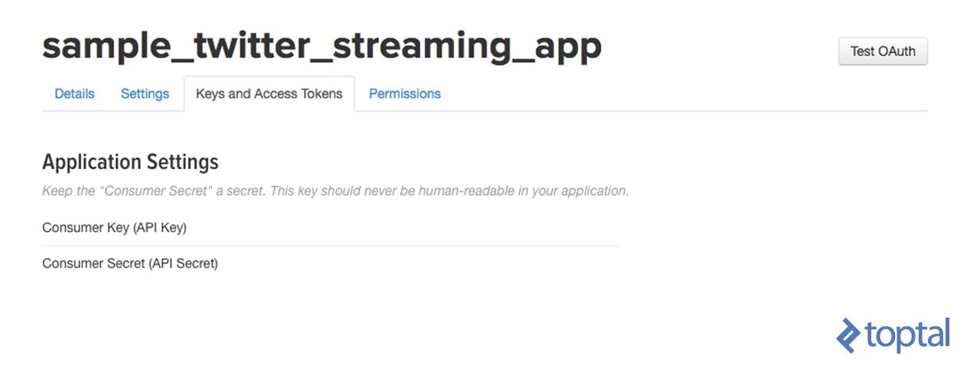
Task: Click the sample_twitter_streaming_app title
Action: tap(322, 46)
